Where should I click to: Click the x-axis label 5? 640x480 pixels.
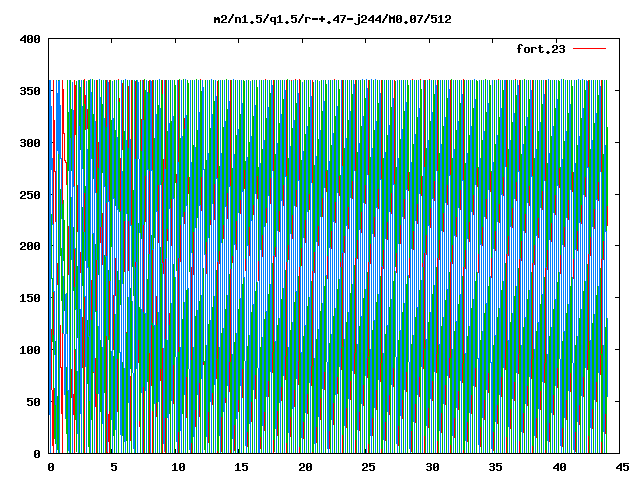pyautogui.click(x=113, y=467)
